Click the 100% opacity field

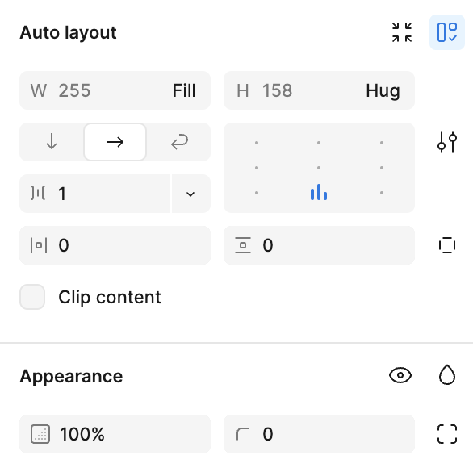[x=115, y=434]
